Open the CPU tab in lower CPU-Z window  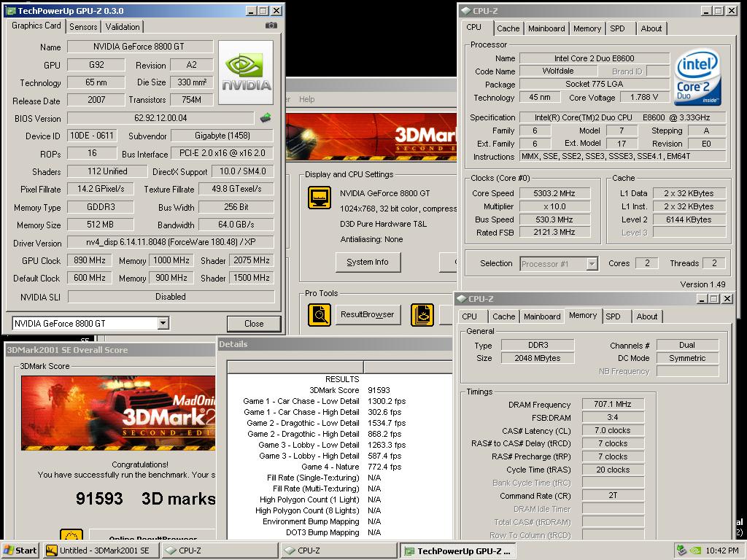pyautogui.click(x=469, y=316)
